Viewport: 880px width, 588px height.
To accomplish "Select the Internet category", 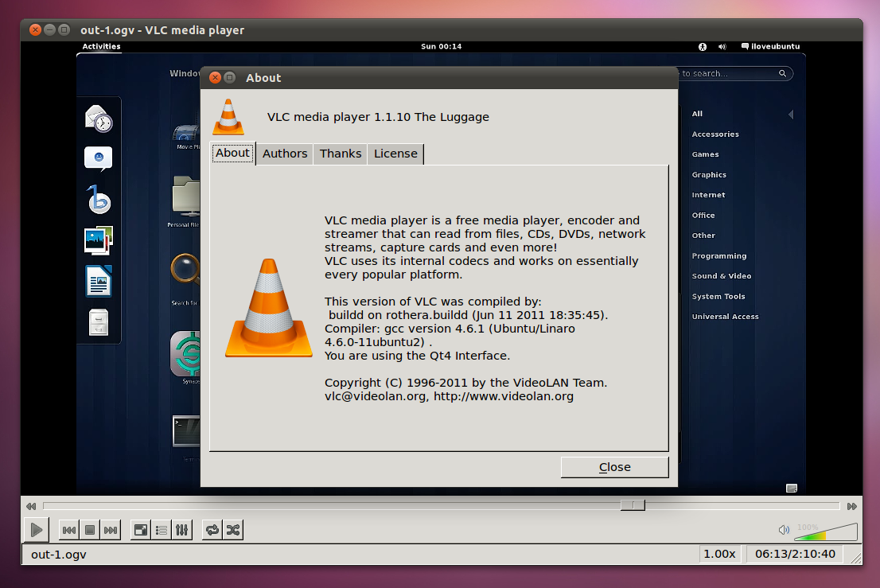I will click(x=708, y=195).
